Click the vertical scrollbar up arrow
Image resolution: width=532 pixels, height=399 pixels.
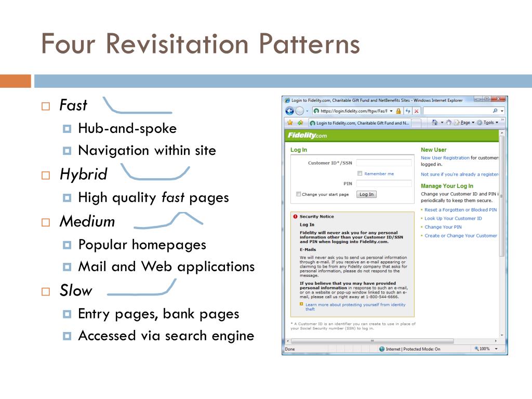click(502, 134)
